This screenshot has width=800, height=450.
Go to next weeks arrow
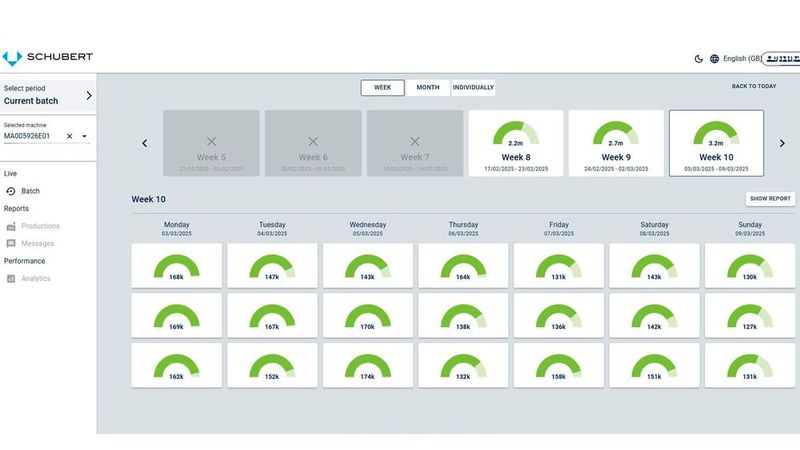click(782, 143)
